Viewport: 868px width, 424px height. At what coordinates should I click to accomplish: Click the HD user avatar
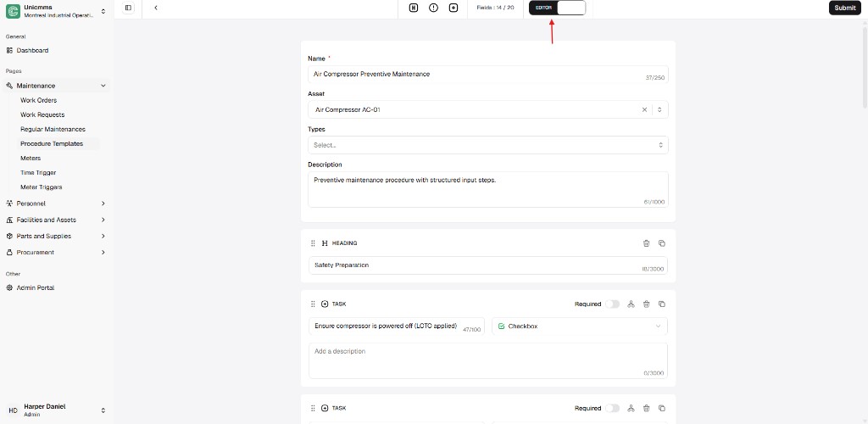pyautogui.click(x=14, y=410)
